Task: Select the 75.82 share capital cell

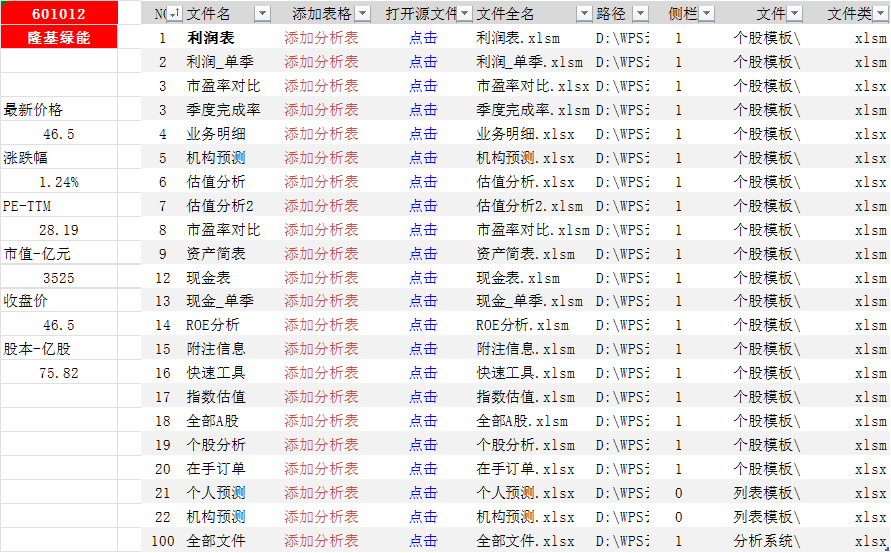Action: point(59,373)
